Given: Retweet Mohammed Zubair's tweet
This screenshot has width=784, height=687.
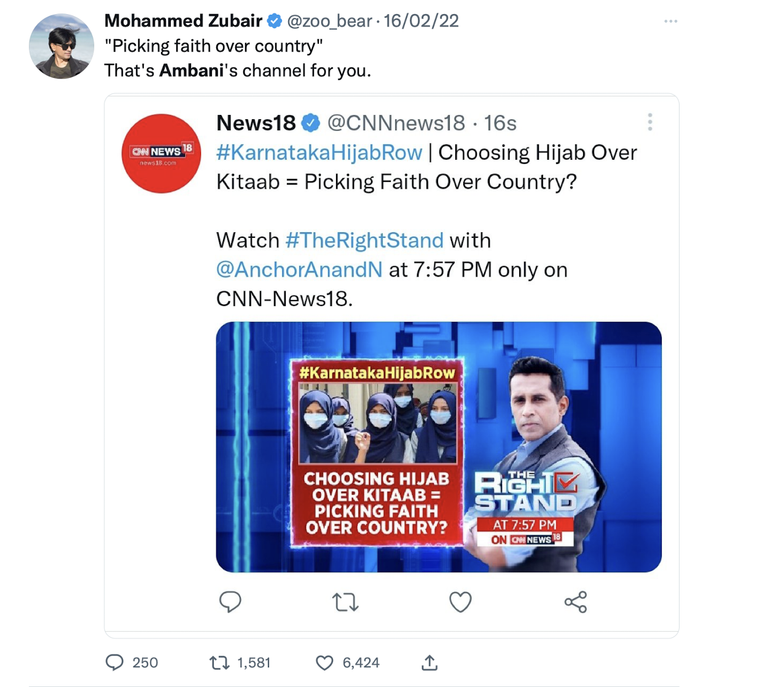Looking at the screenshot, I should [x=218, y=662].
